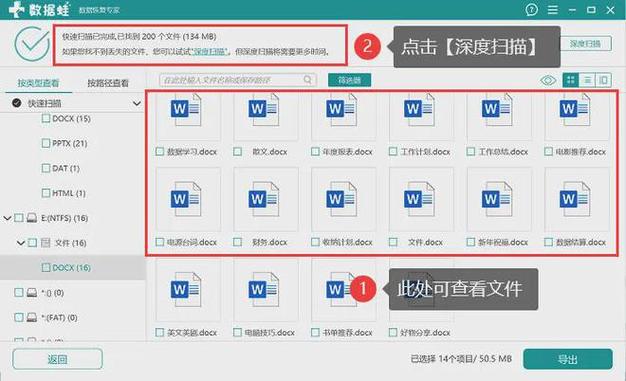Collapse the 文件 (16) tree node arrow

[x=21, y=243]
